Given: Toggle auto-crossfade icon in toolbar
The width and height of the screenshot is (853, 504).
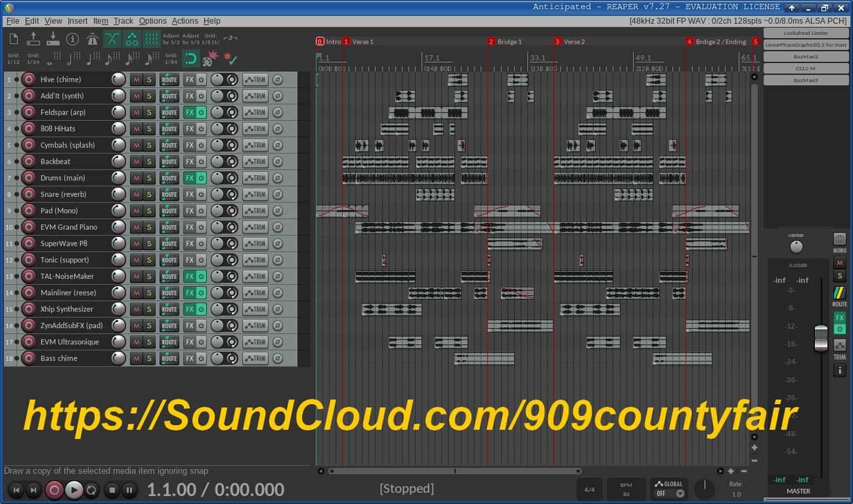Looking at the screenshot, I should [112, 39].
